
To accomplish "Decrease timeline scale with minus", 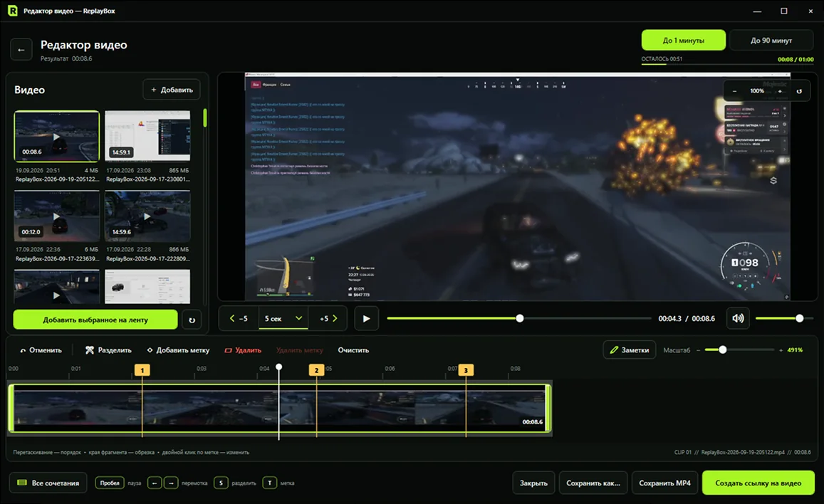I will pyautogui.click(x=698, y=350).
